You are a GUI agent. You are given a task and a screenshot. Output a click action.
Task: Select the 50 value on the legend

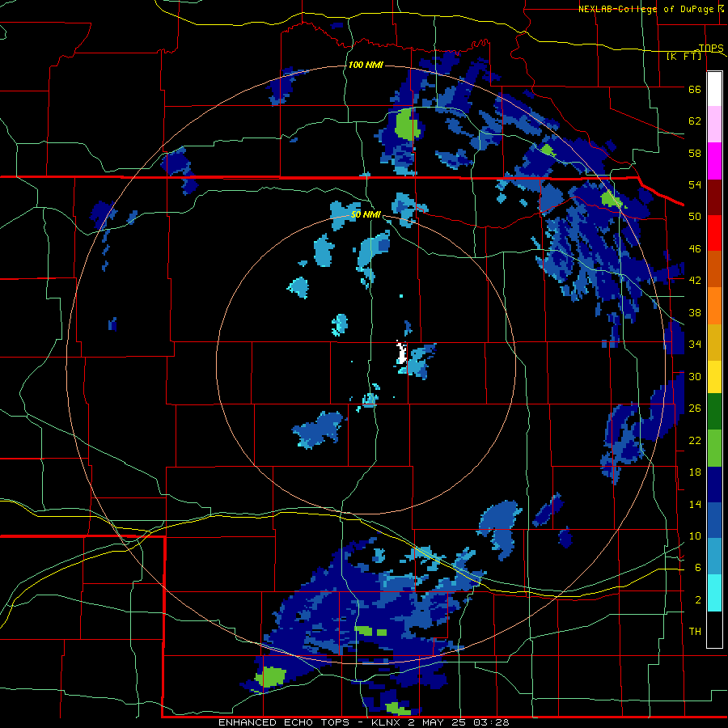695,217
